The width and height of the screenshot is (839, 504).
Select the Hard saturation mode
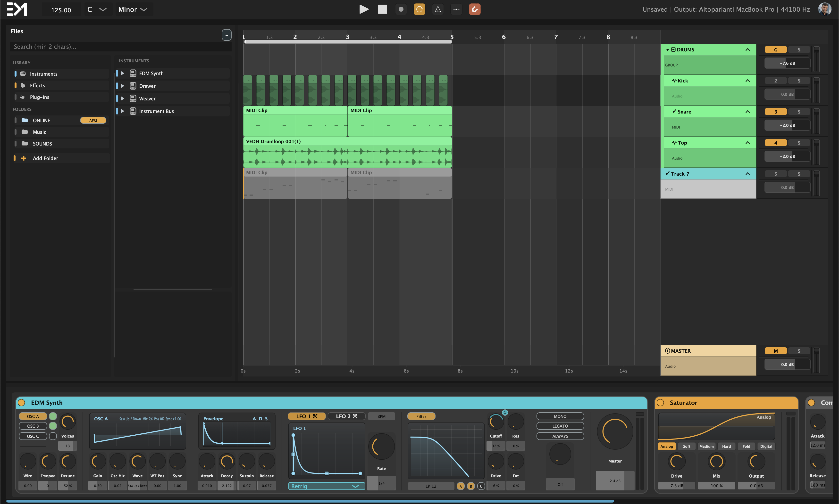tap(726, 446)
